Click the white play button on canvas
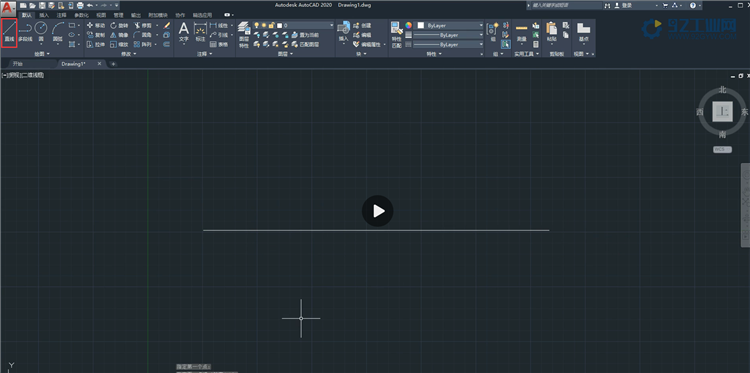This screenshot has width=750, height=373. tap(377, 211)
